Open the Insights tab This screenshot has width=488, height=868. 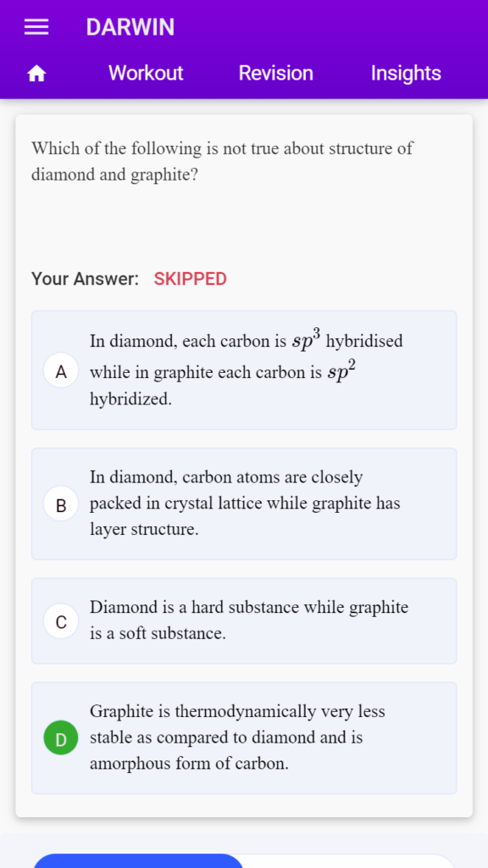[x=406, y=73]
